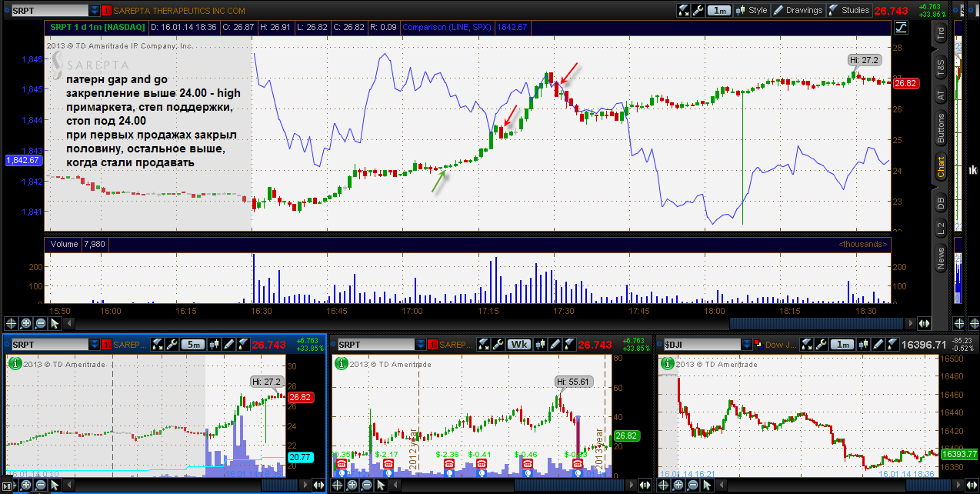
Task: Click the SRPT symbol input field
Action: [x=45, y=11]
